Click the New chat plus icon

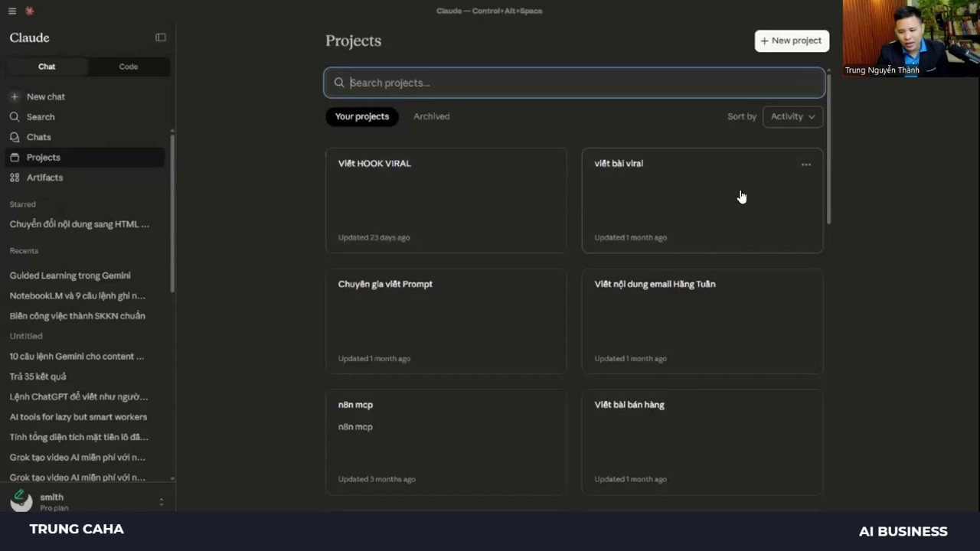click(15, 96)
